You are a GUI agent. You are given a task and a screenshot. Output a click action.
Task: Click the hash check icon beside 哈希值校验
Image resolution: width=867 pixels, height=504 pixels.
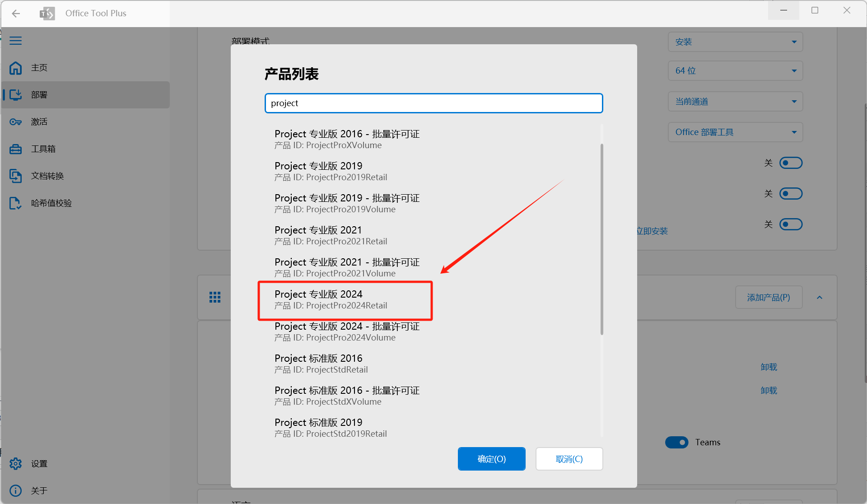(16, 203)
